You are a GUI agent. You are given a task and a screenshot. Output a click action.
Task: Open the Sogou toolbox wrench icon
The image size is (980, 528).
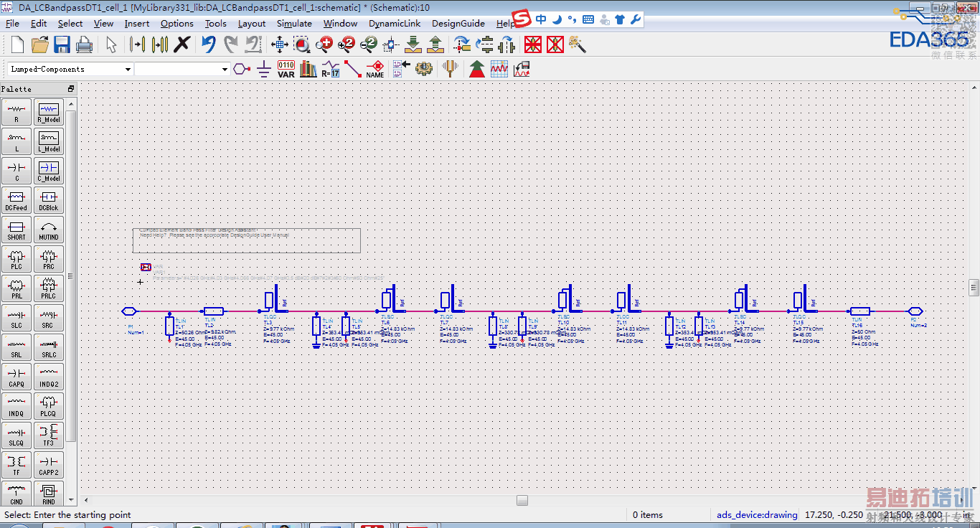tap(635, 19)
